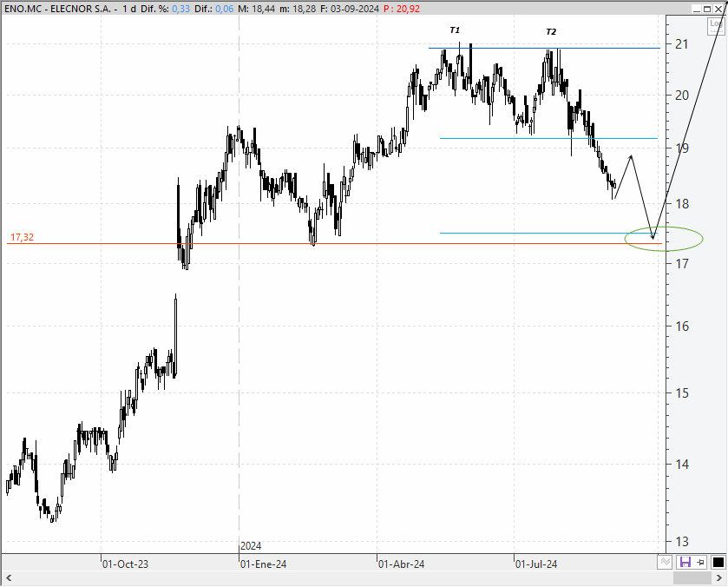Click the 21 price axis label
Viewport: 728px width, 587px height.
[x=681, y=44]
